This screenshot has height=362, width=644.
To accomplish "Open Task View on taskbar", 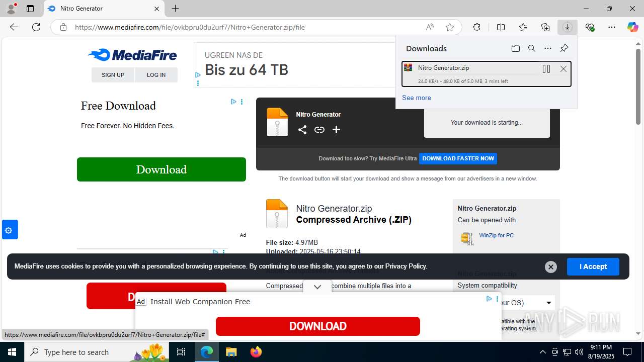I will (x=181, y=352).
